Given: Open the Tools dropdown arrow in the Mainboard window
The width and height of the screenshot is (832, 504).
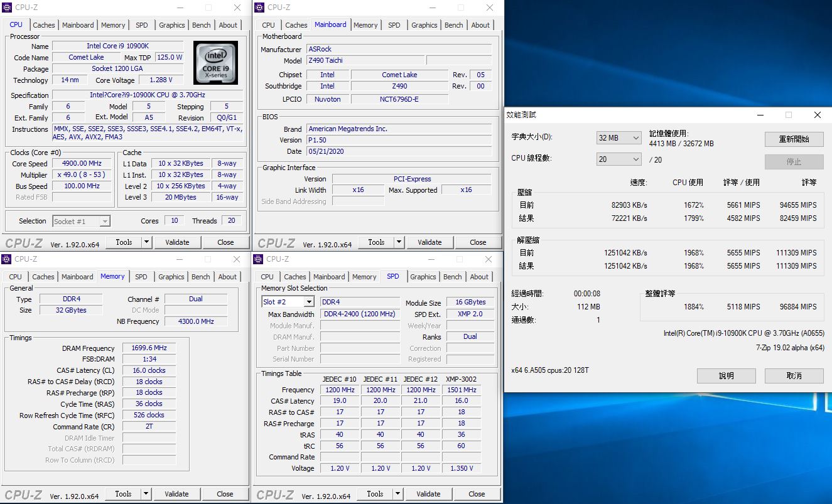Looking at the screenshot, I should coord(399,242).
